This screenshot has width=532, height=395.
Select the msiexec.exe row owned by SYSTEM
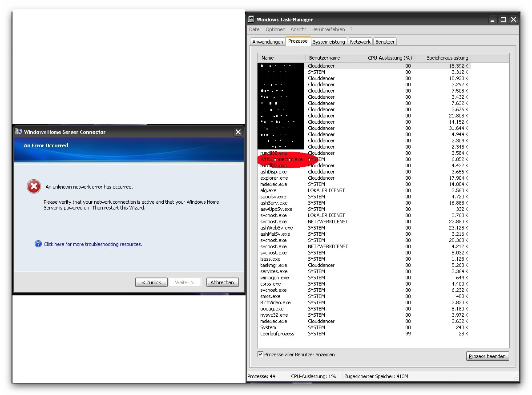tap(364, 184)
